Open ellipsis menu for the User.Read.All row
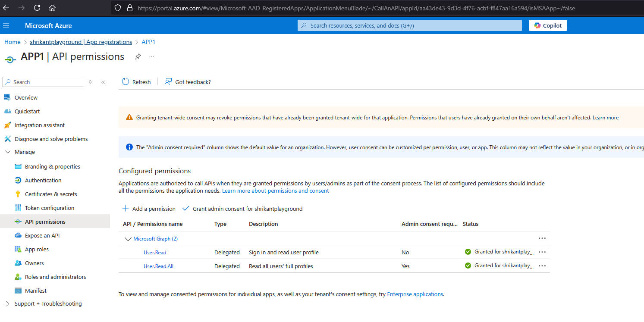Screen dimensions: 644x322 [x=542, y=266]
